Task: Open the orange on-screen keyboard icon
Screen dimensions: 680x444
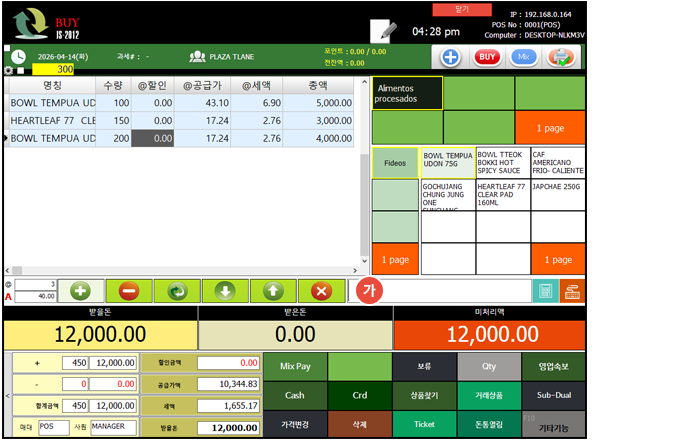Action: [572, 291]
